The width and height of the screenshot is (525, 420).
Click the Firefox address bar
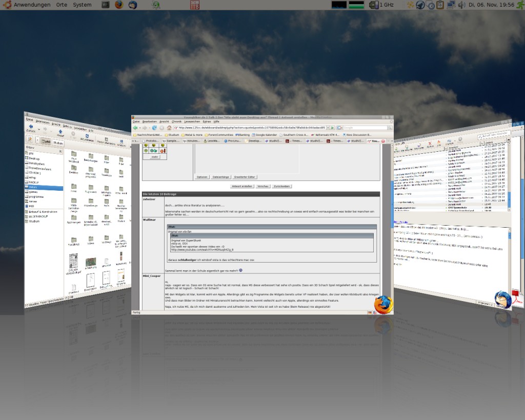[x=250, y=128]
